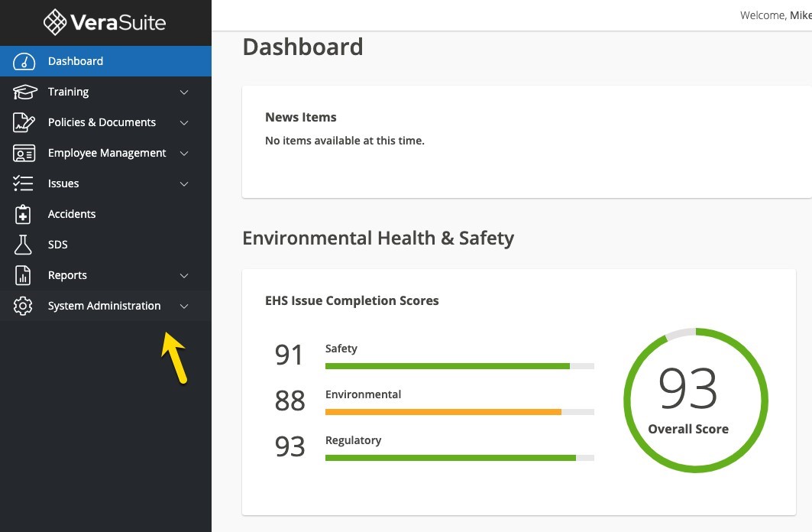Click the Training graduation cap icon
The width and height of the screenshot is (812, 532).
pyautogui.click(x=24, y=92)
